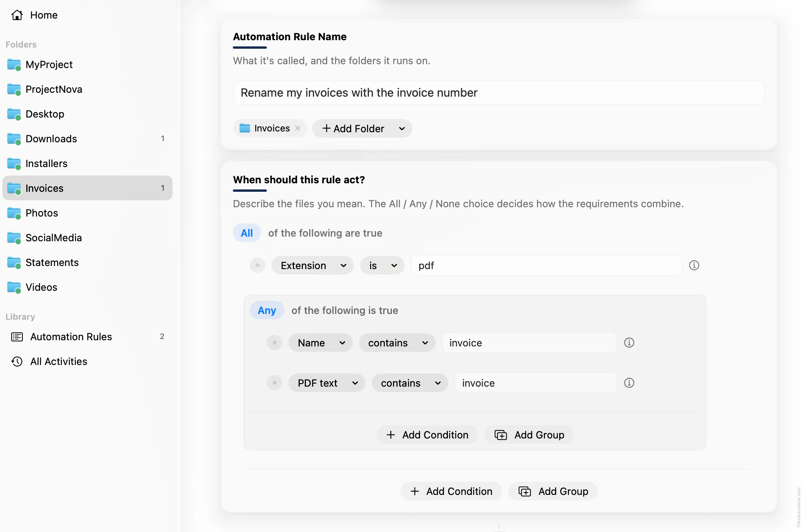806x532 pixels.
Task: Click the MyProject folder icon
Action: 14,65
